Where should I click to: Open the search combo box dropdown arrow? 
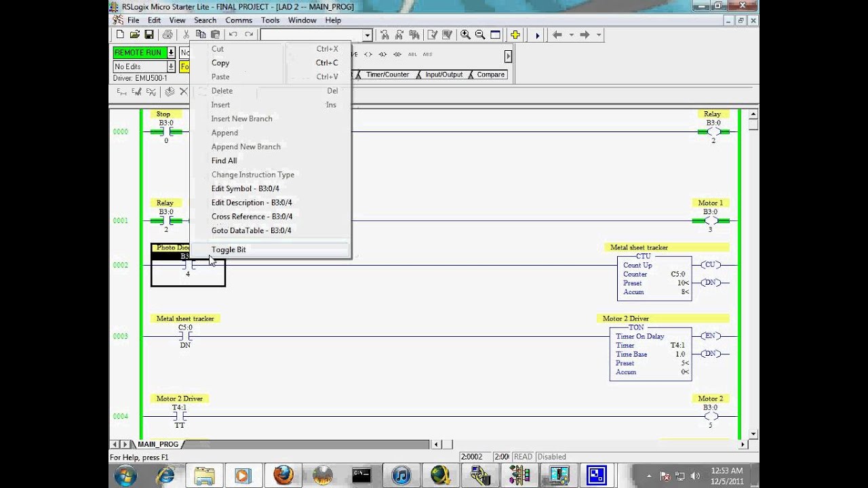(x=368, y=35)
